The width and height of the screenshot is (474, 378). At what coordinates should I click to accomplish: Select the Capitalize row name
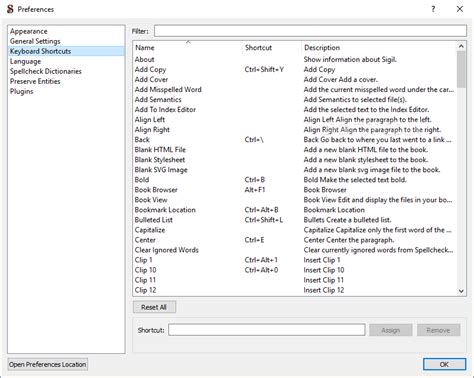tap(150, 230)
